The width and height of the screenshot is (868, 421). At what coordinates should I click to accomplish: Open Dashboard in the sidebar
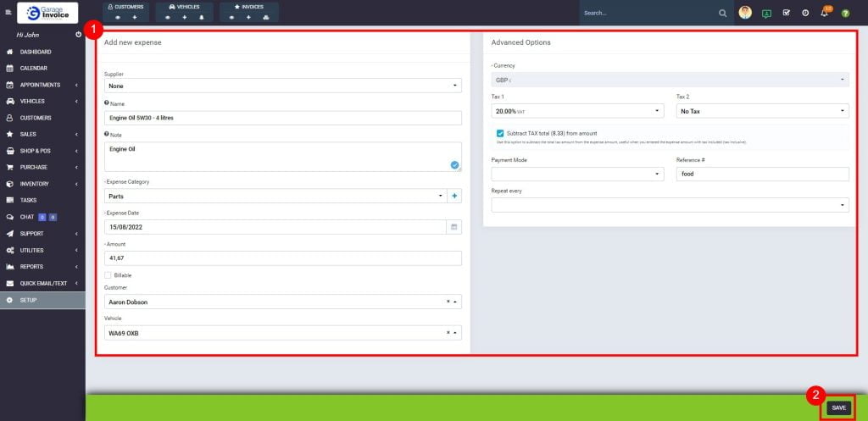click(x=36, y=52)
